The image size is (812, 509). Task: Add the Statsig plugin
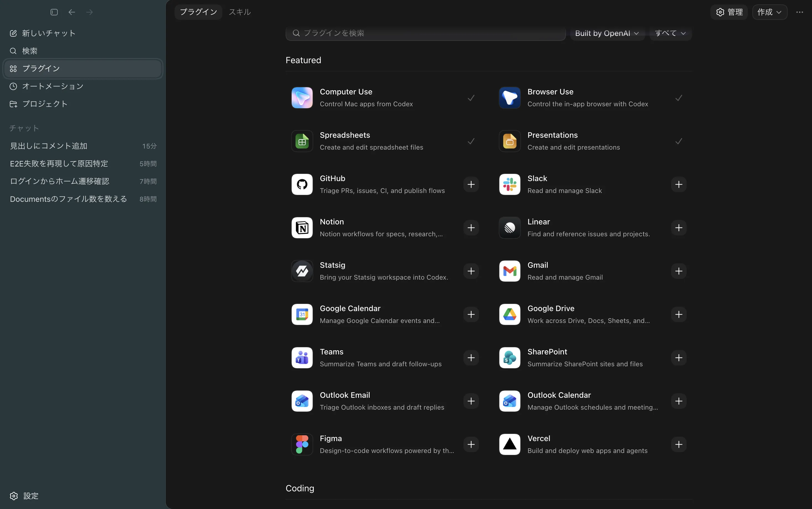471,271
